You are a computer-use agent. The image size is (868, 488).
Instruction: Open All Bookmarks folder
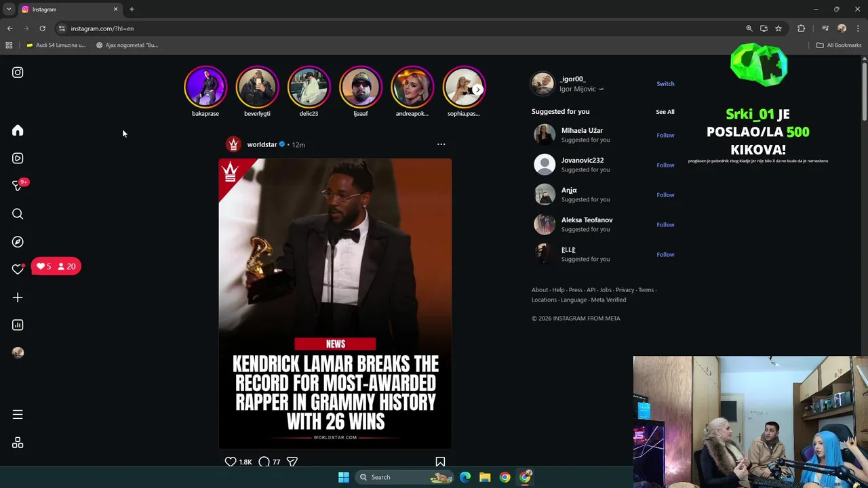839,45
